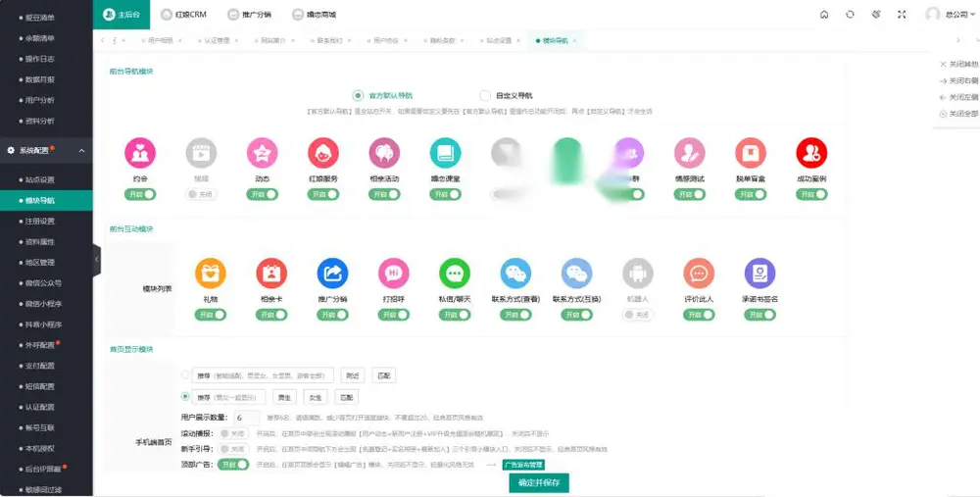The height and width of the screenshot is (497, 980).
Task: Select the first 推荐 homepage layout radio
Action: point(185,375)
